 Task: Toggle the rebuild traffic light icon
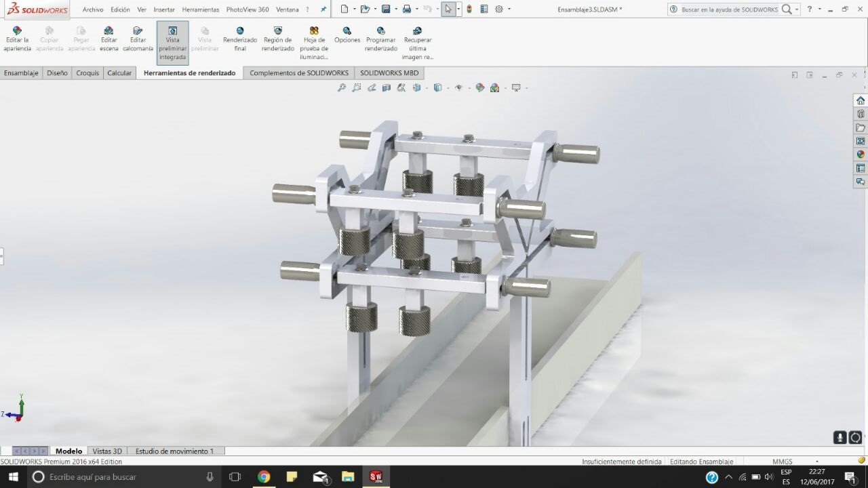click(x=469, y=9)
